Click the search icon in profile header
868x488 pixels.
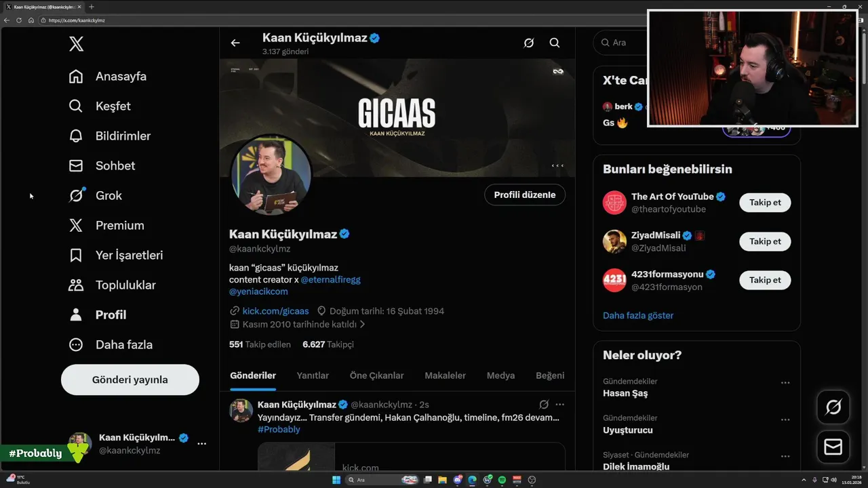click(555, 43)
